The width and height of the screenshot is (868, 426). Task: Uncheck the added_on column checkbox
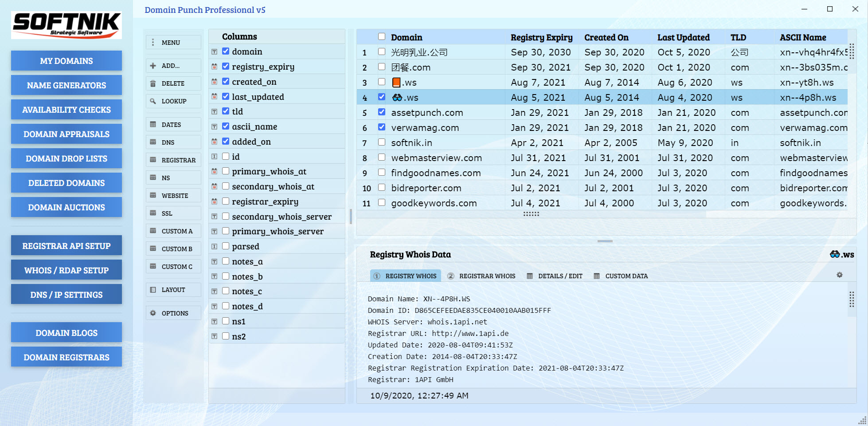[x=226, y=141]
